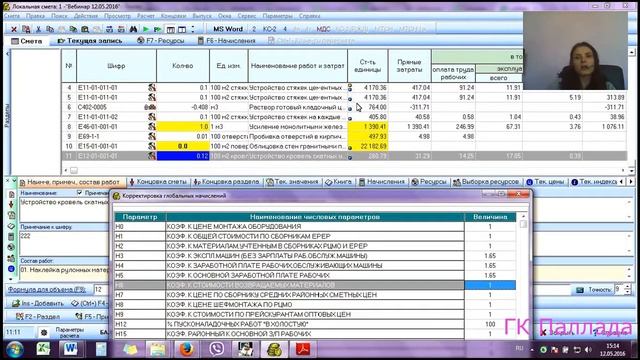
Task: Click the green play calculate icon
Action: coord(146,29)
